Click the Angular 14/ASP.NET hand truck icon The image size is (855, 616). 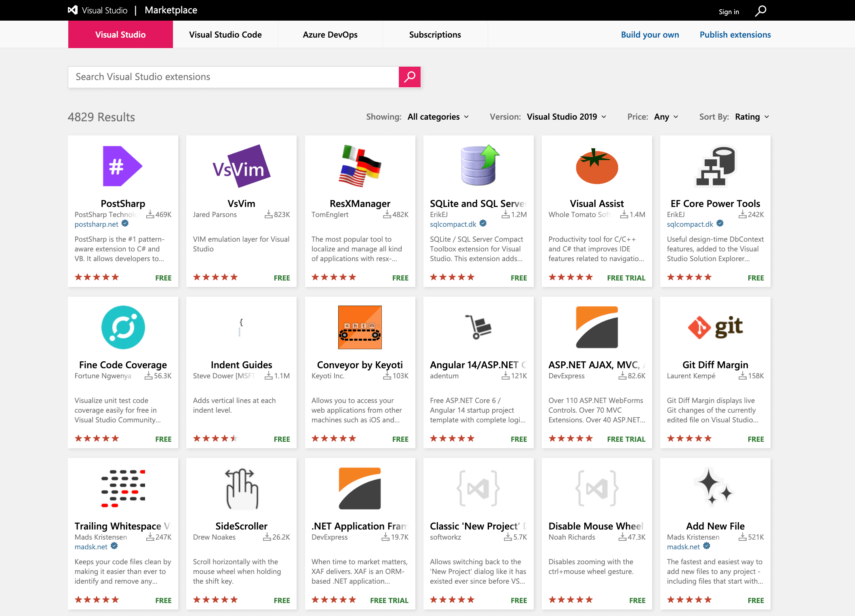pos(478,327)
